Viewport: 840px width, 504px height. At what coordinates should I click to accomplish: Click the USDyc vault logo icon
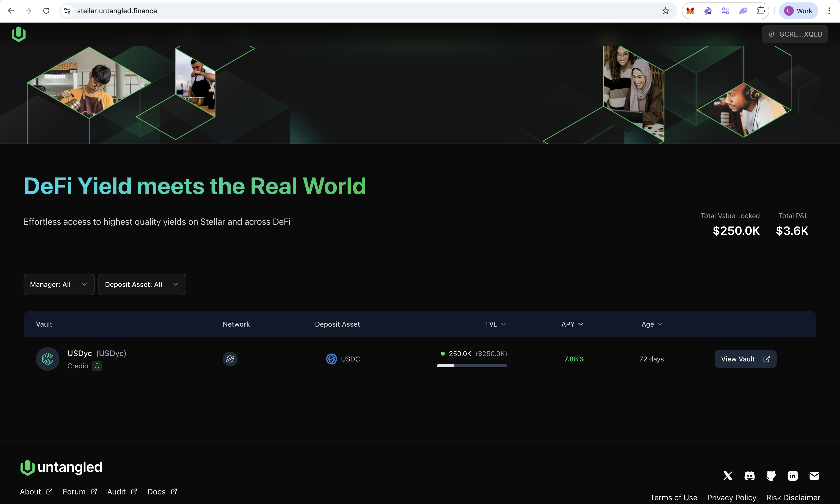pos(48,359)
